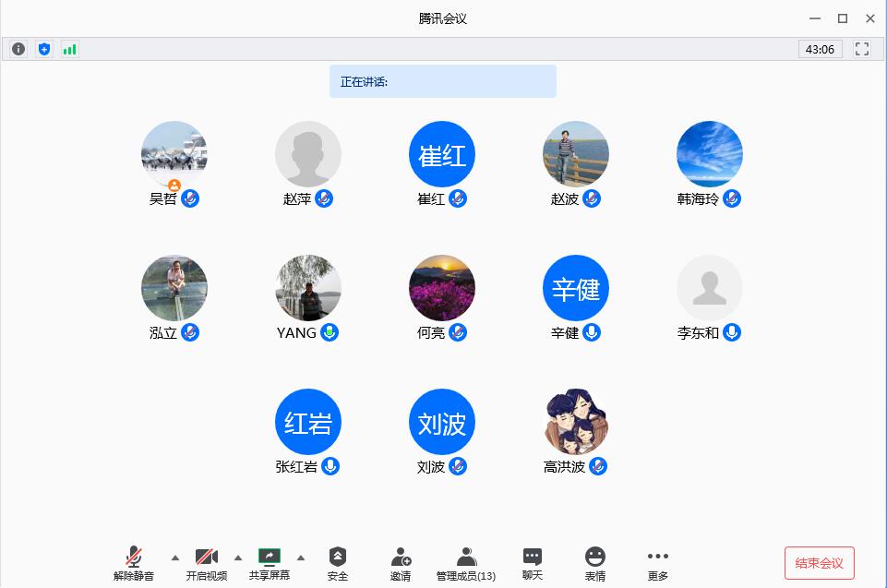The width and height of the screenshot is (887, 588).
Task: Open the meeting info icon
Action: tap(18, 49)
